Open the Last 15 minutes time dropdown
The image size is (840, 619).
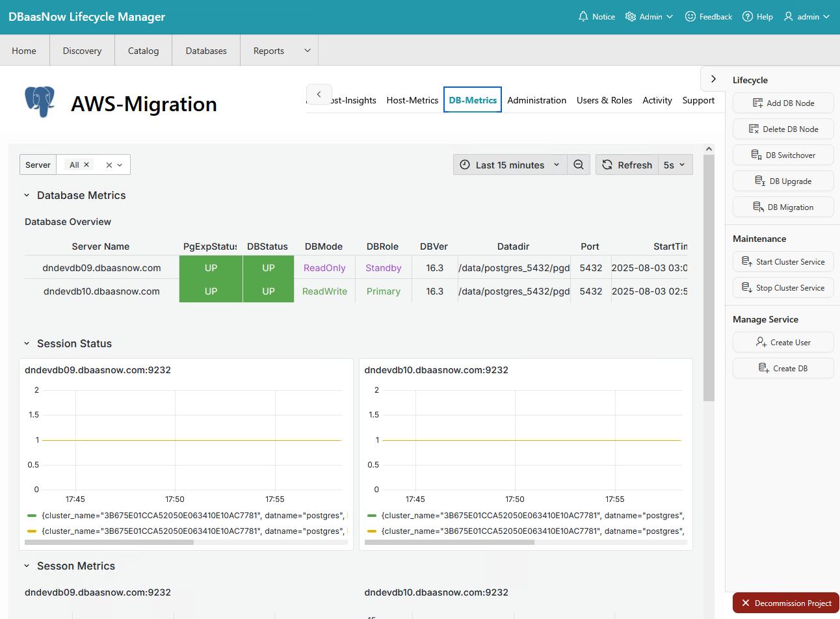(510, 165)
